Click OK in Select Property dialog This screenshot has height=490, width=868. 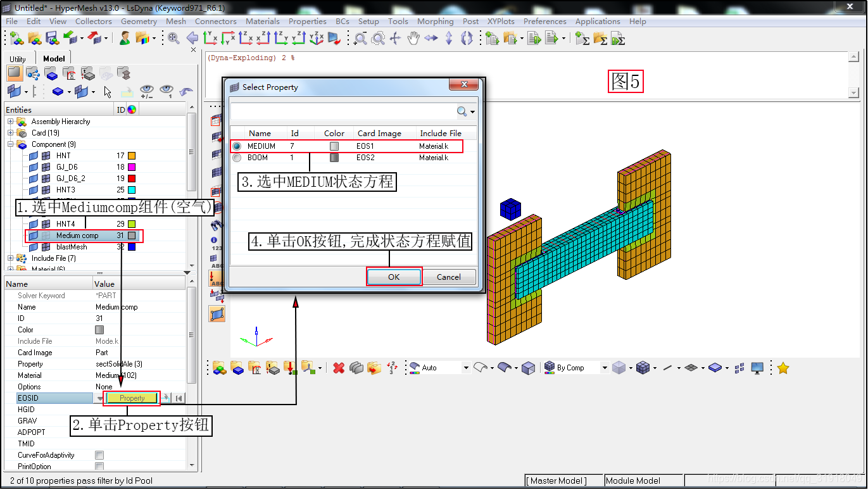click(x=394, y=277)
